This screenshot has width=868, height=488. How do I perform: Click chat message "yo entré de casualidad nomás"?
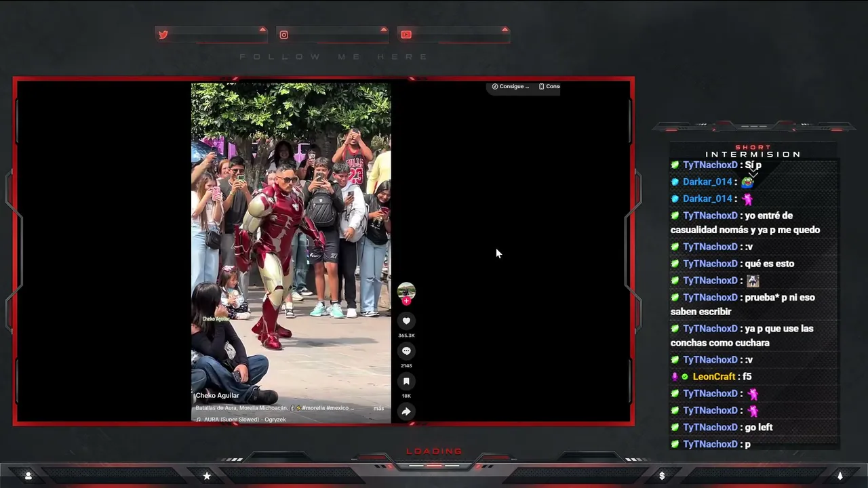(x=745, y=223)
